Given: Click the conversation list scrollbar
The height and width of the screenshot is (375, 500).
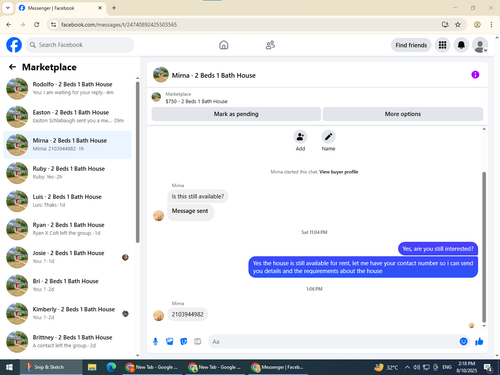Looking at the screenshot, I should 137,162.
